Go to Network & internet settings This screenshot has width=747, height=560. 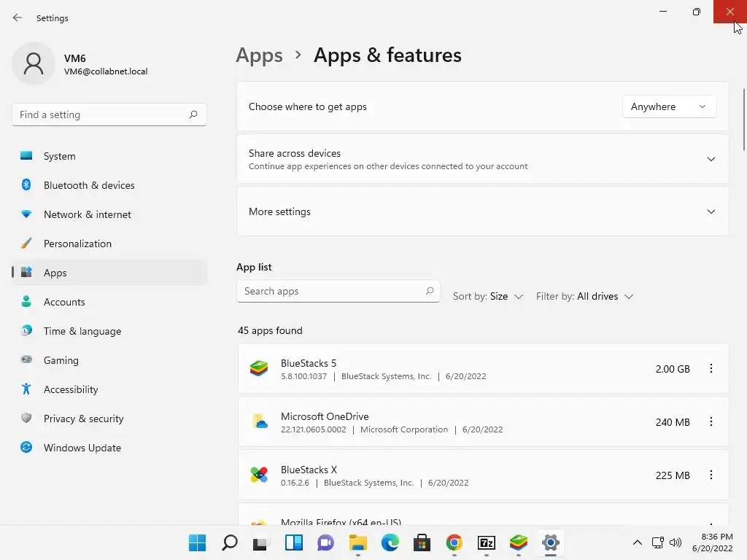[109, 214]
